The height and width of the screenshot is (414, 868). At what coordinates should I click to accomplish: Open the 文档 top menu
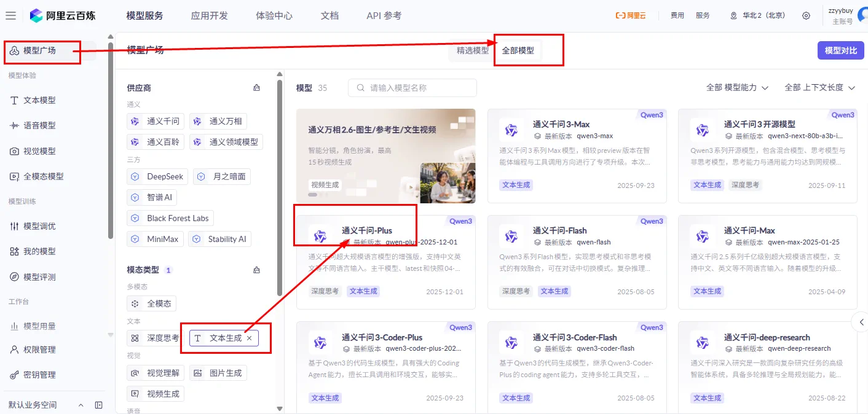coord(329,15)
